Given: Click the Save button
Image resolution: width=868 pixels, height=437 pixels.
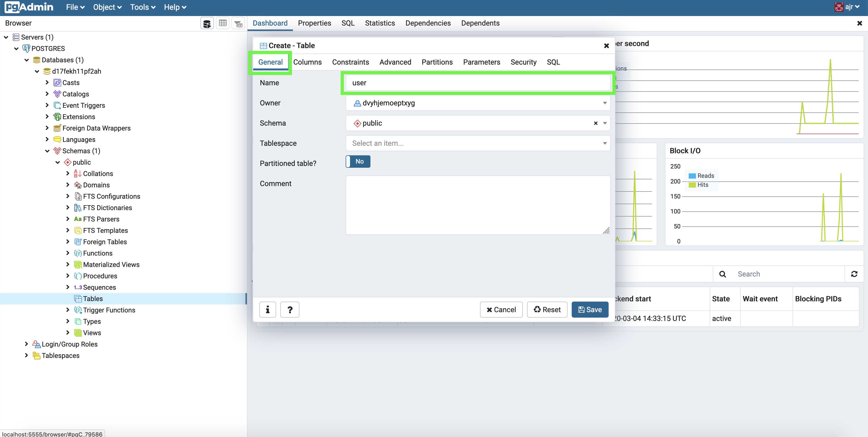Looking at the screenshot, I should [x=590, y=310].
